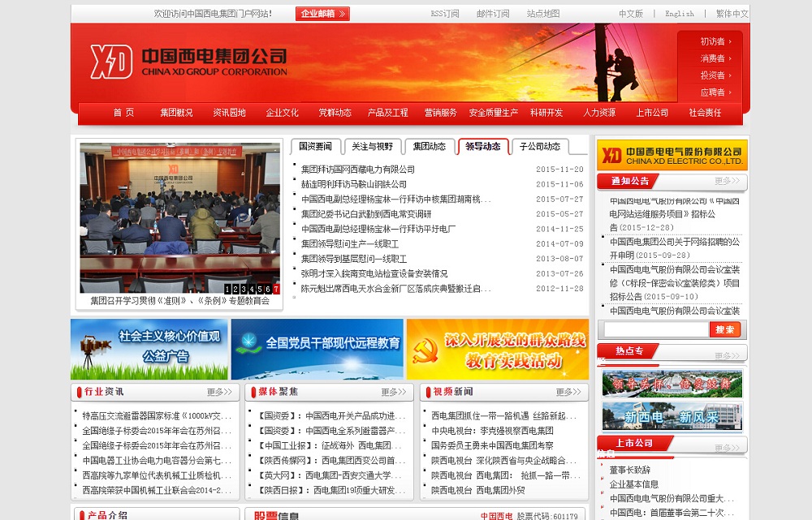812x520 pixels.
Task: Open 国务委员王勇来中国西电集团考察 video
Action: pos(492,445)
